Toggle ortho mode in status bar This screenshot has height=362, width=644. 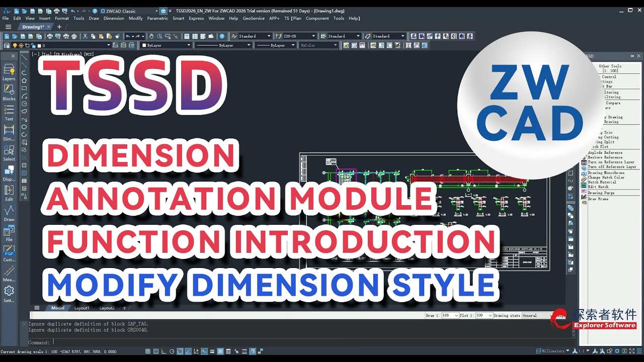164,351
